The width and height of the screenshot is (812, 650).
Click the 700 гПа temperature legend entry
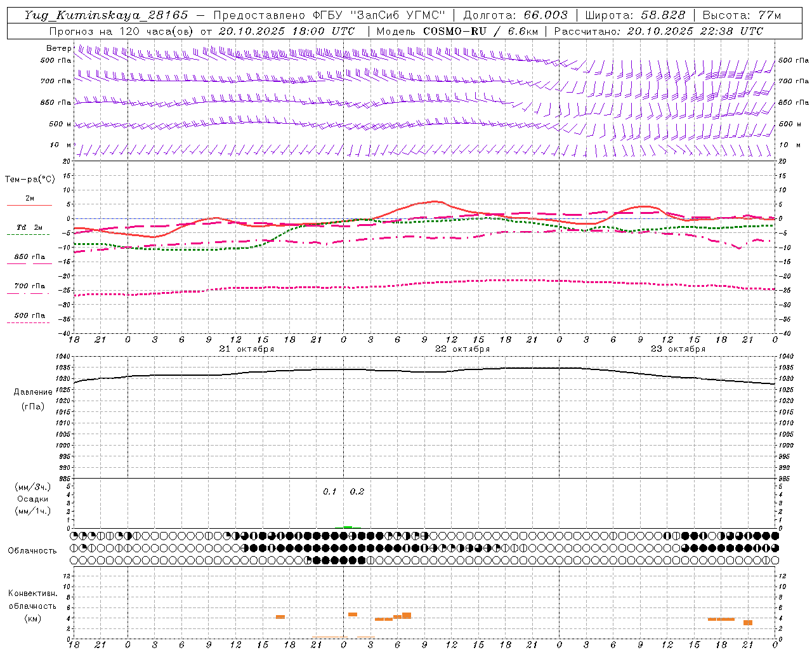click(x=30, y=286)
